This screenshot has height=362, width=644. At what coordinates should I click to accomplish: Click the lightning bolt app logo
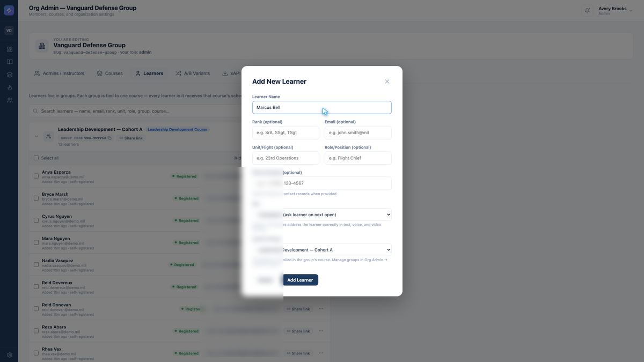(x=9, y=11)
